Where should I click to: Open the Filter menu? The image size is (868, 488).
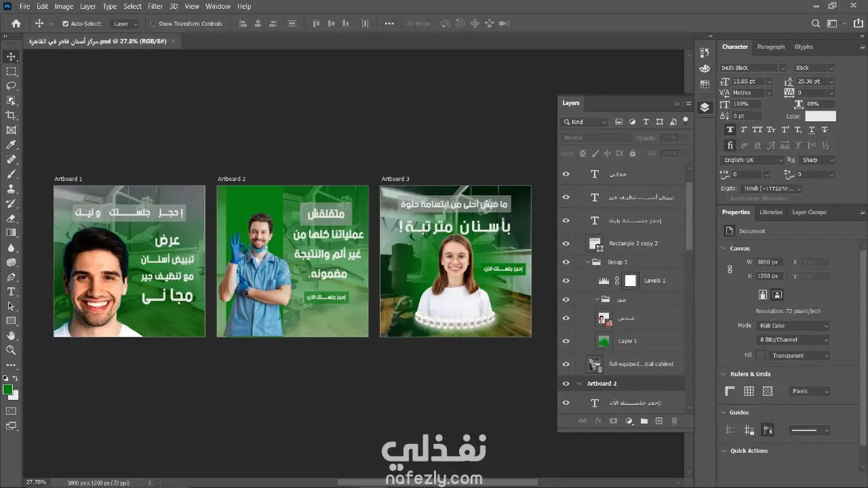(x=155, y=6)
